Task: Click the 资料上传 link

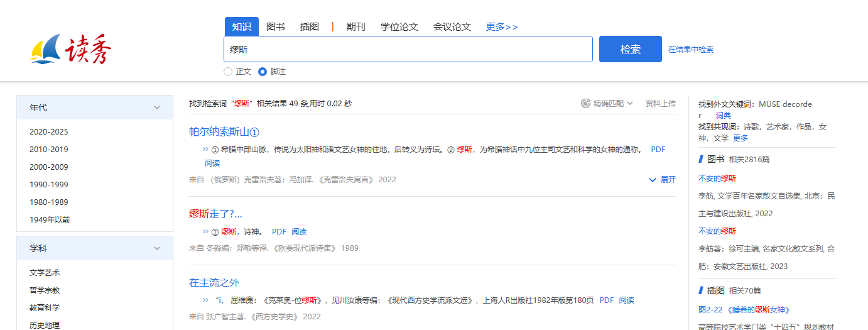Action: (660, 103)
